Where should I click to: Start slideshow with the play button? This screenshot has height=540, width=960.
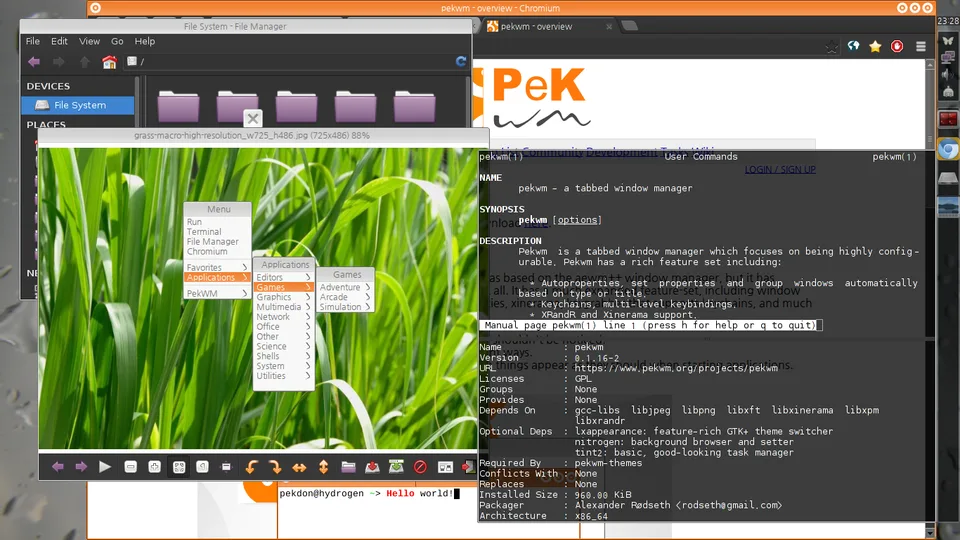tap(105, 467)
